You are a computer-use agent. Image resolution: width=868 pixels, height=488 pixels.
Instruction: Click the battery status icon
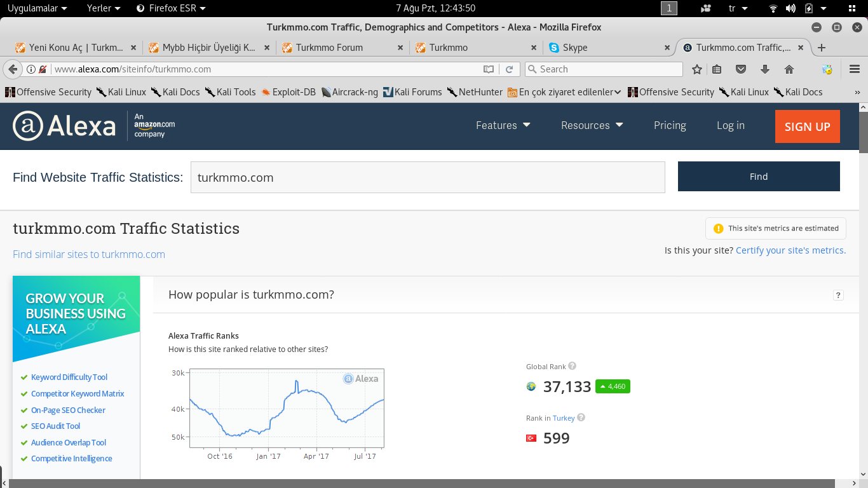(x=809, y=8)
